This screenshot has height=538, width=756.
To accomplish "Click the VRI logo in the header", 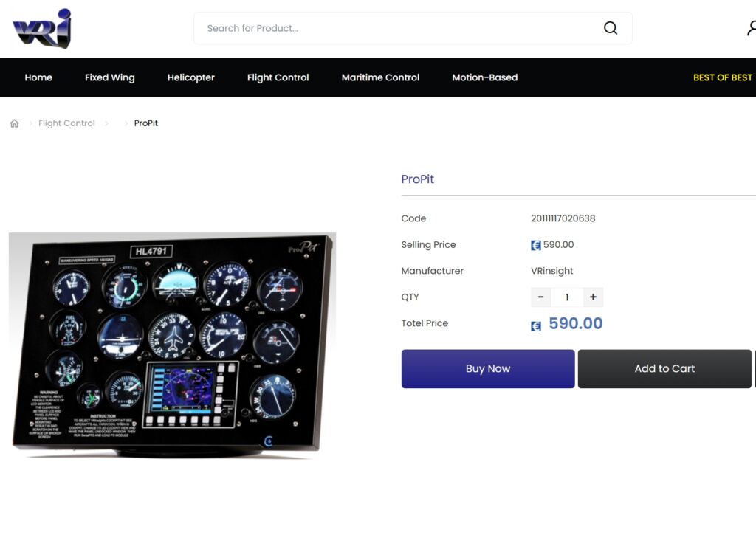I will (x=42, y=29).
